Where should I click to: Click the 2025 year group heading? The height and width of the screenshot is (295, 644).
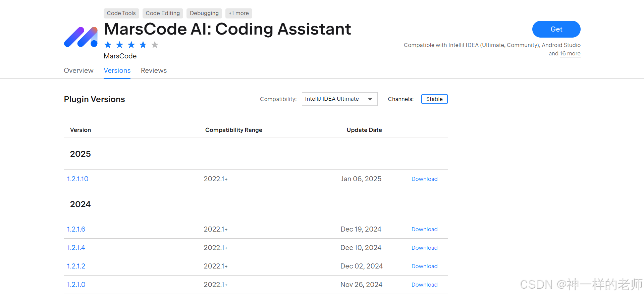[x=80, y=154]
